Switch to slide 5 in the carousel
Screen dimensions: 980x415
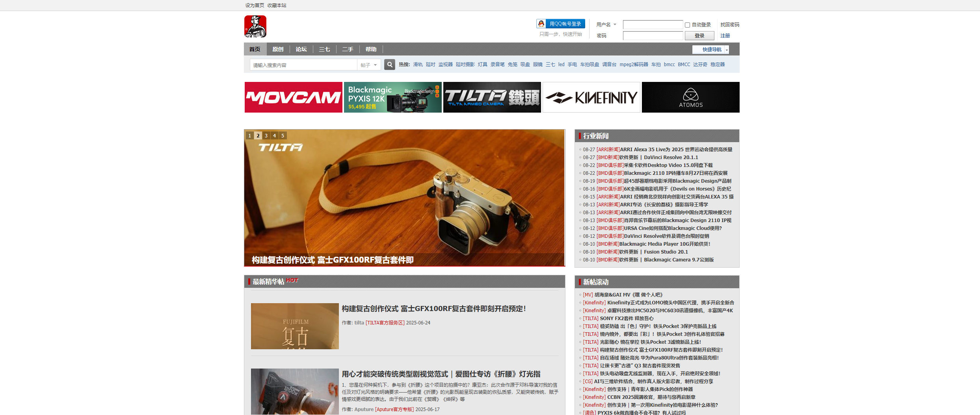click(x=283, y=135)
